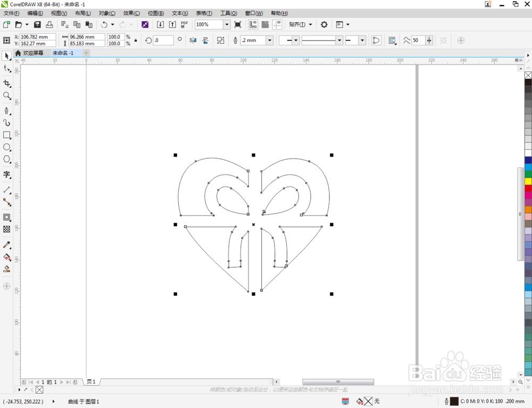Toggle full-screen preview
Viewport: 532px width, 408px height.
click(238, 25)
